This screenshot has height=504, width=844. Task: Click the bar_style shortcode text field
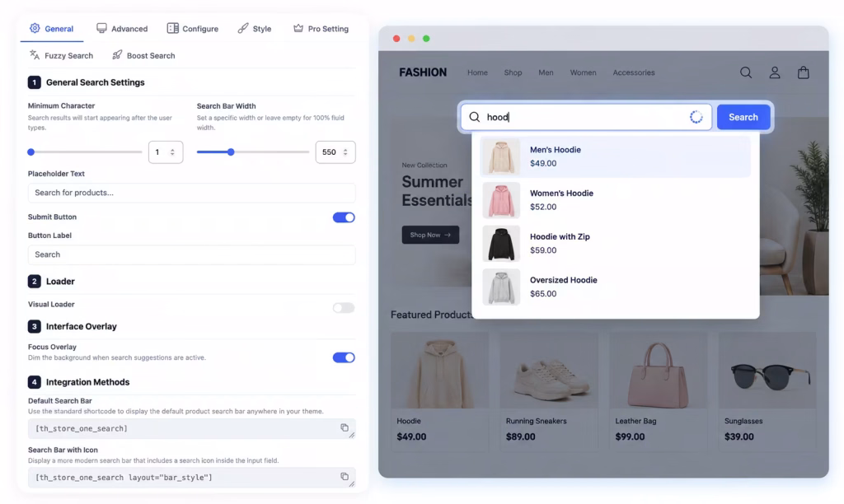pyautogui.click(x=191, y=478)
